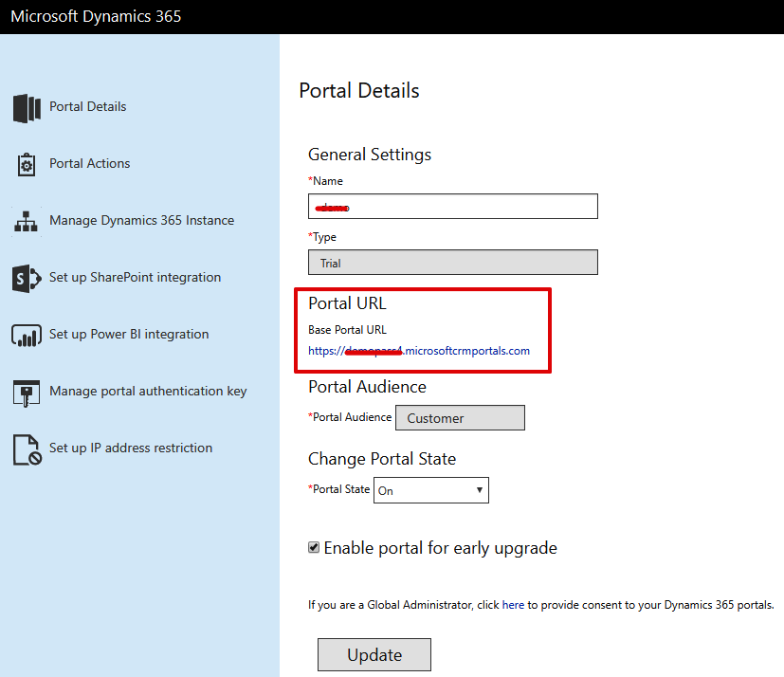
Task: Click the Portal Audience section heading
Action: tap(367, 387)
